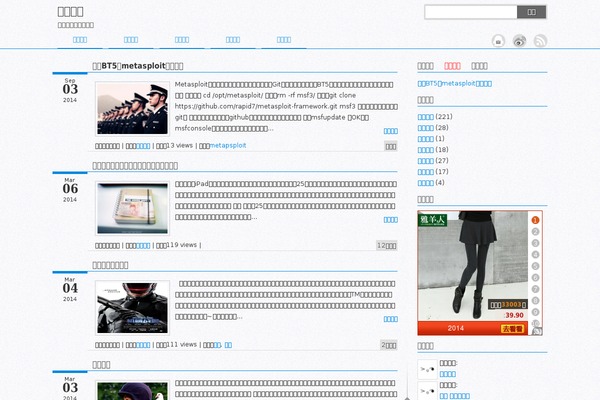The width and height of the screenshot is (600, 400).
Task: Open read-more link of the Sep 03 post
Action: (x=391, y=131)
